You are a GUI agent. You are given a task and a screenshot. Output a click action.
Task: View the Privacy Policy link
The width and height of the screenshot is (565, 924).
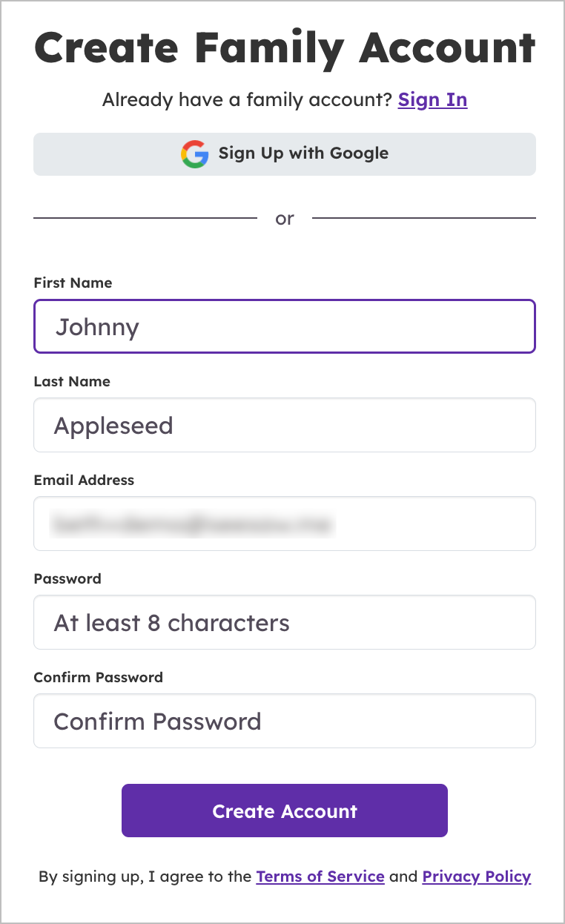[x=477, y=877]
